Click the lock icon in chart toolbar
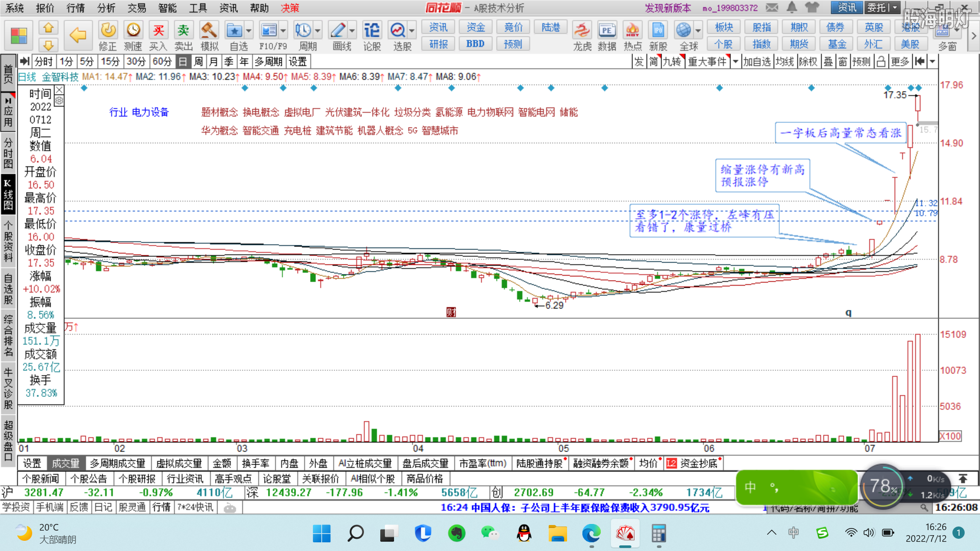The height and width of the screenshot is (551, 980). tap(881, 62)
